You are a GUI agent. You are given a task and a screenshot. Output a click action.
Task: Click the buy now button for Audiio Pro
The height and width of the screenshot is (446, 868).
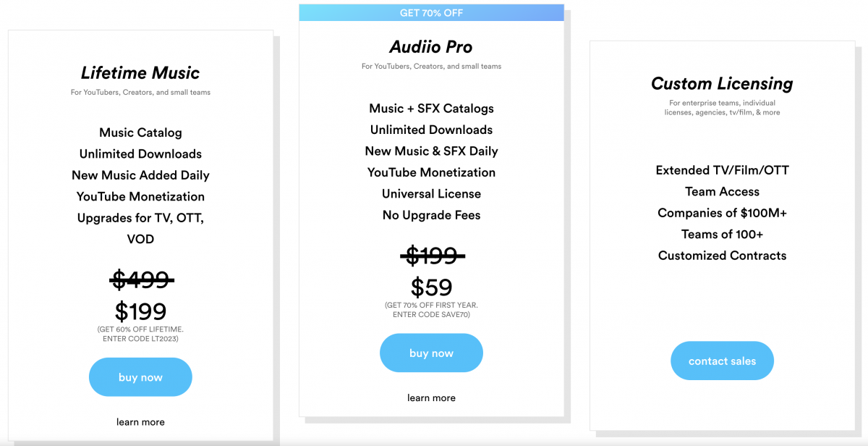431,353
